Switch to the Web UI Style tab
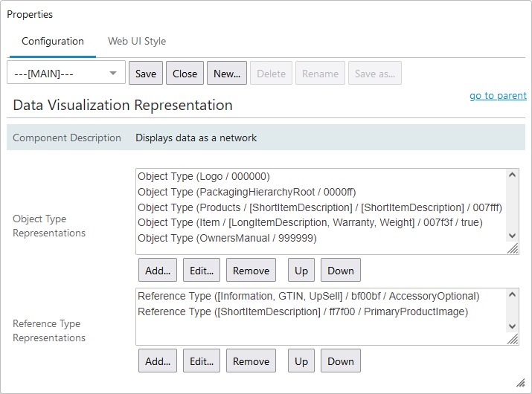 coord(137,41)
